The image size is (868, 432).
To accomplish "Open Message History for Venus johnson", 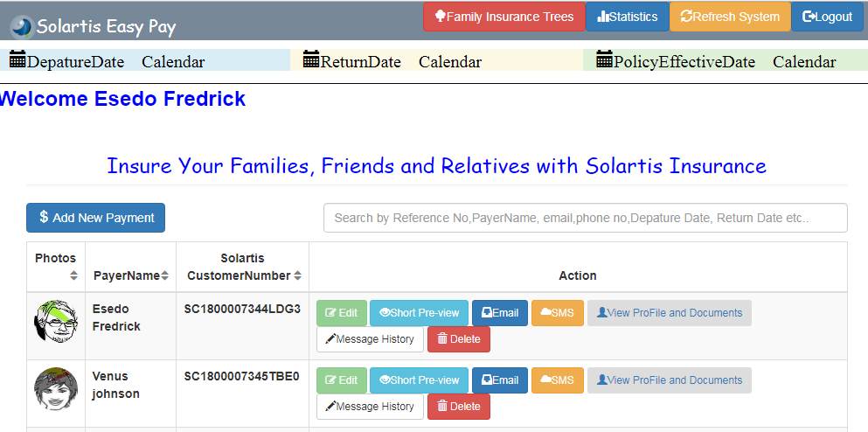I will pos(370,407).
